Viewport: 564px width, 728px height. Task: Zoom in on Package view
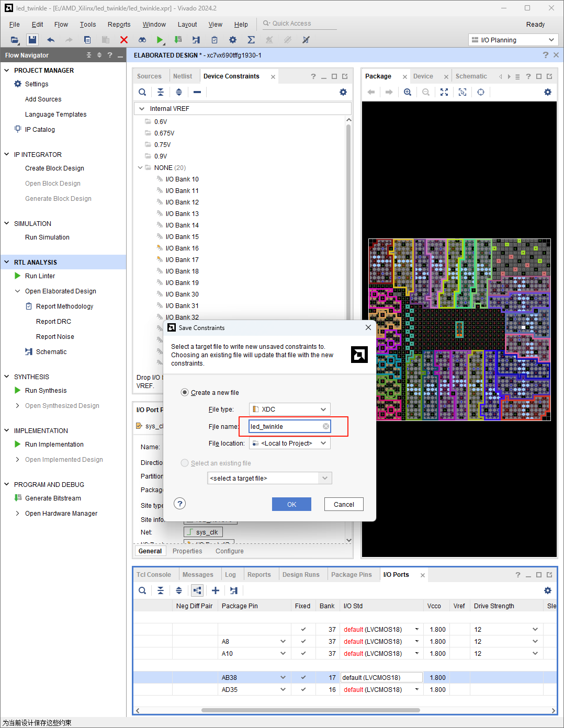tap(408, 92)
